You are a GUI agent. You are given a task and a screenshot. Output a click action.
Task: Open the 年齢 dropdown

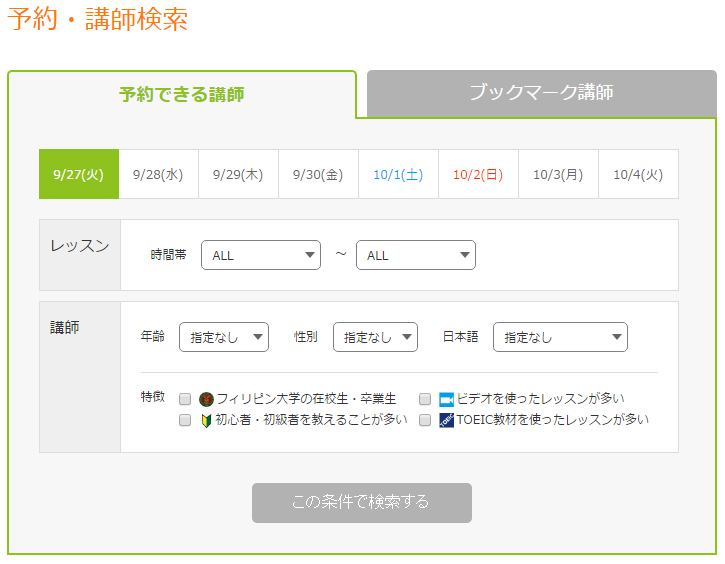click(224, 337)
